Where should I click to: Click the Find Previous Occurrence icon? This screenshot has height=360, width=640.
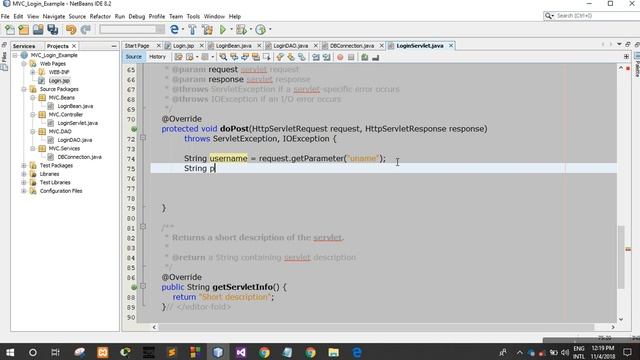point(234,57)
